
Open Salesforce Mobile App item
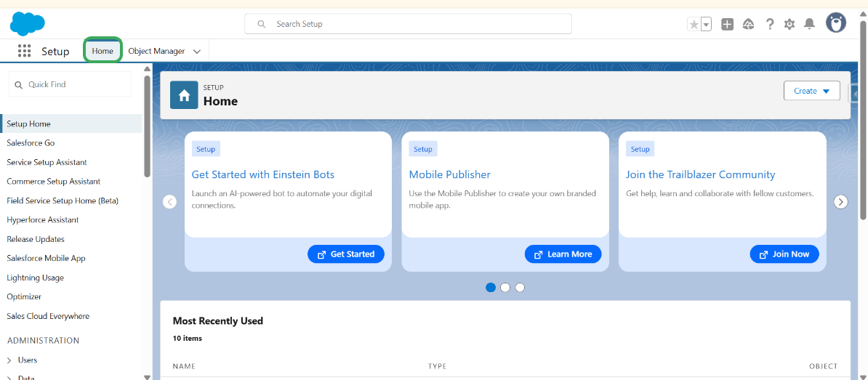(x=46, y=259)
